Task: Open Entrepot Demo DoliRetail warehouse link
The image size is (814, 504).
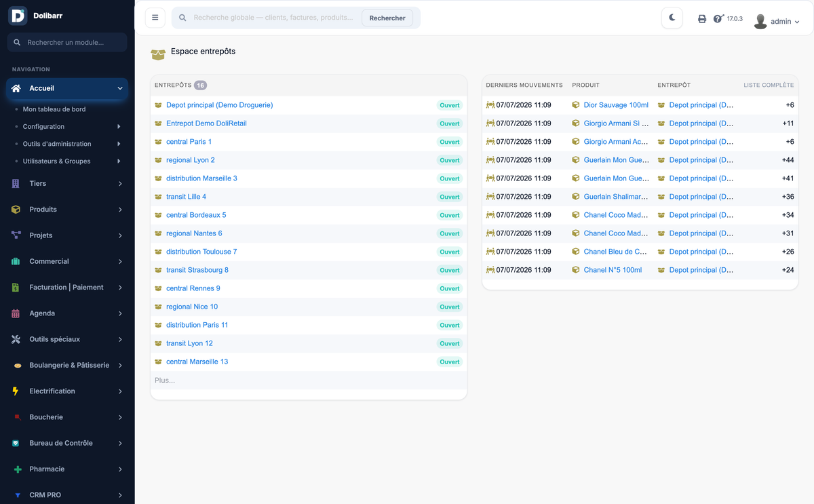Action: click(206, 123)
